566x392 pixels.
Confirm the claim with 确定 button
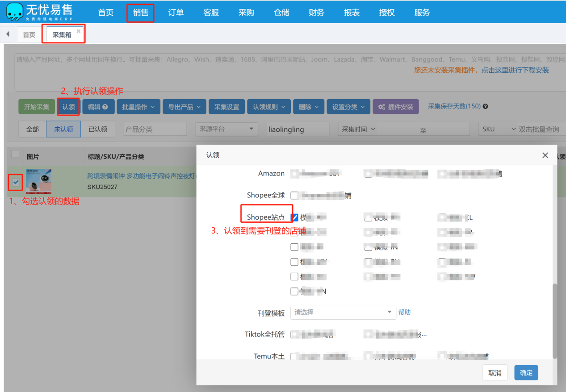tap(526, 373)
